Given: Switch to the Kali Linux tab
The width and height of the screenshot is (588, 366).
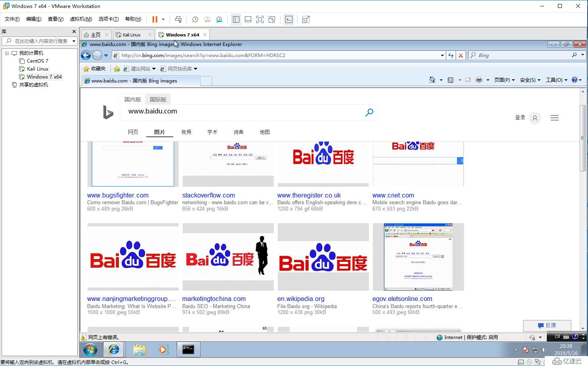Looking at the screenshot, I should tap(132, 35).
